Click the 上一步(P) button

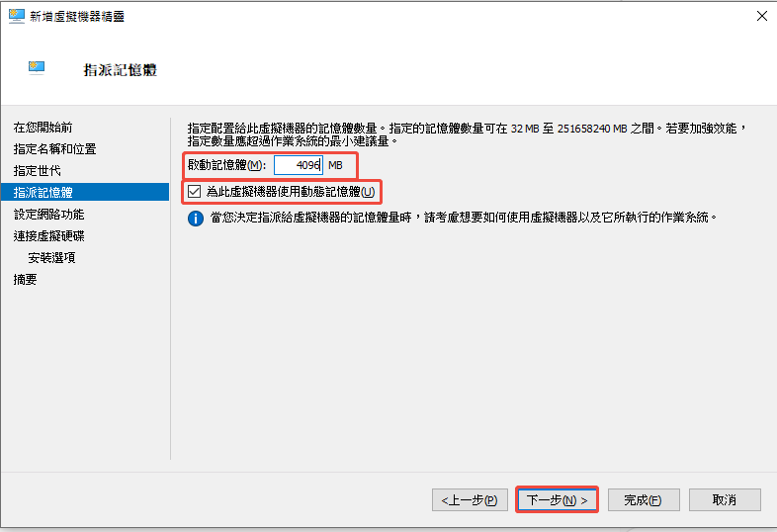pos(470,499)
